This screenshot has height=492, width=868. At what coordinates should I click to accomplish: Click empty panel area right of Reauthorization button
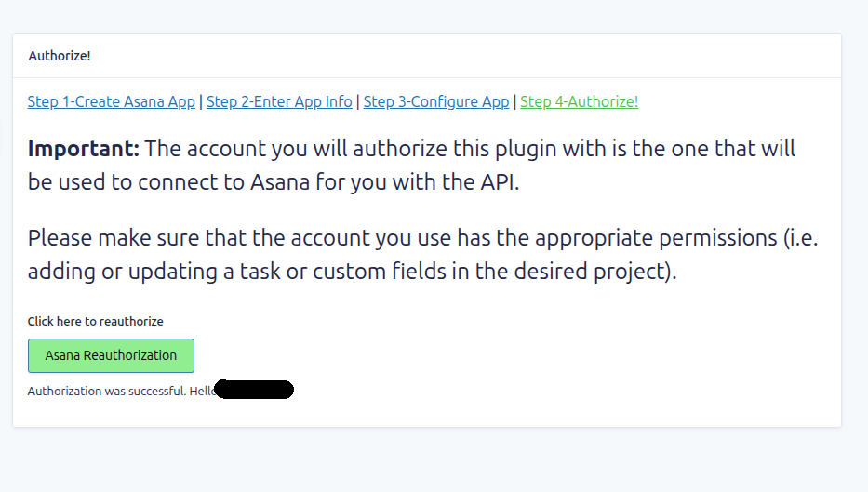512,355
